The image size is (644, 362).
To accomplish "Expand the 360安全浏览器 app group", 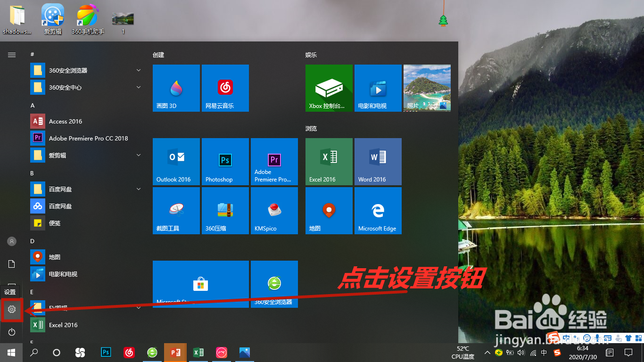I will pos(138,70).
